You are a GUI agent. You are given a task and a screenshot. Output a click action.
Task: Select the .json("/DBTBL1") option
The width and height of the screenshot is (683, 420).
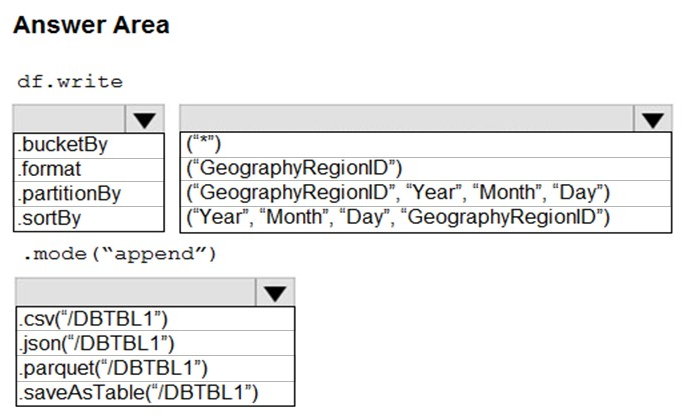pyautogui.click(x=156, y=343)
